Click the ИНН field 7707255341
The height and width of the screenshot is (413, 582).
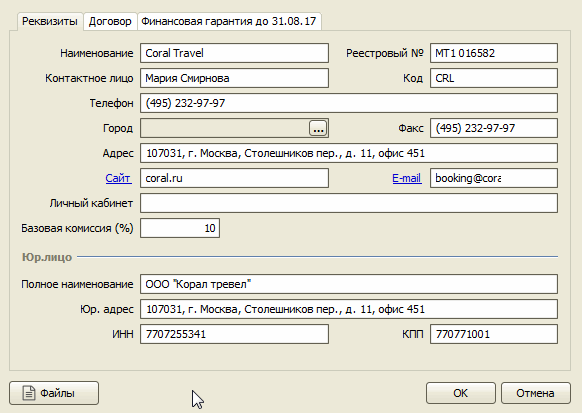234,334
